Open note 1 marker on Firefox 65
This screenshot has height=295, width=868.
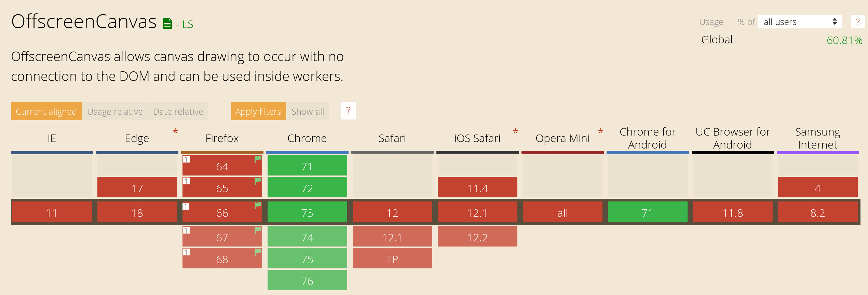pyautogui.click(x=186, y=181)
